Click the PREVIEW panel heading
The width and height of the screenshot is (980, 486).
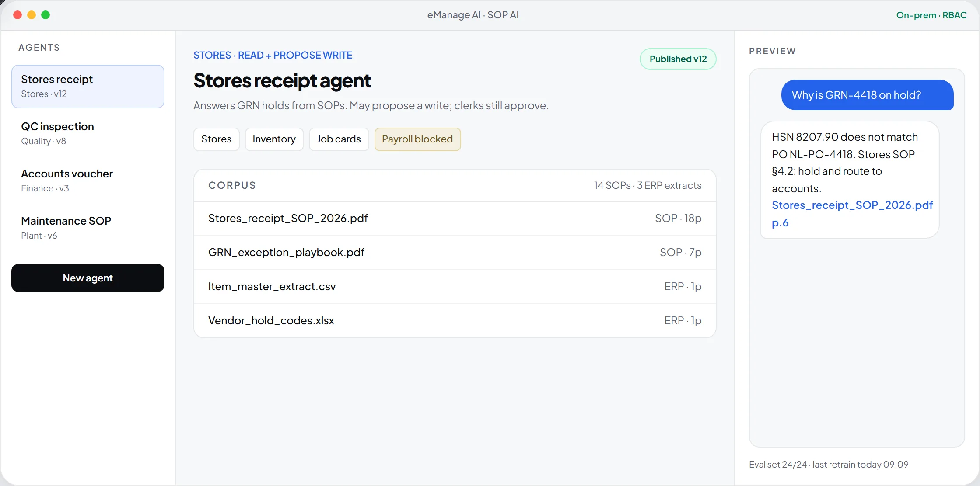[x=772, y=51]
